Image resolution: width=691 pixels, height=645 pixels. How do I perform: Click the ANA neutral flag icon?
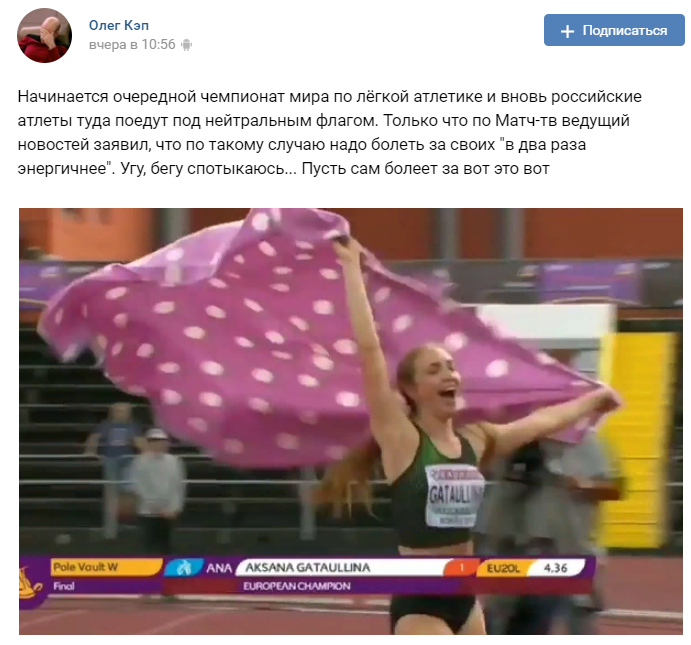[x=183, y=567]
